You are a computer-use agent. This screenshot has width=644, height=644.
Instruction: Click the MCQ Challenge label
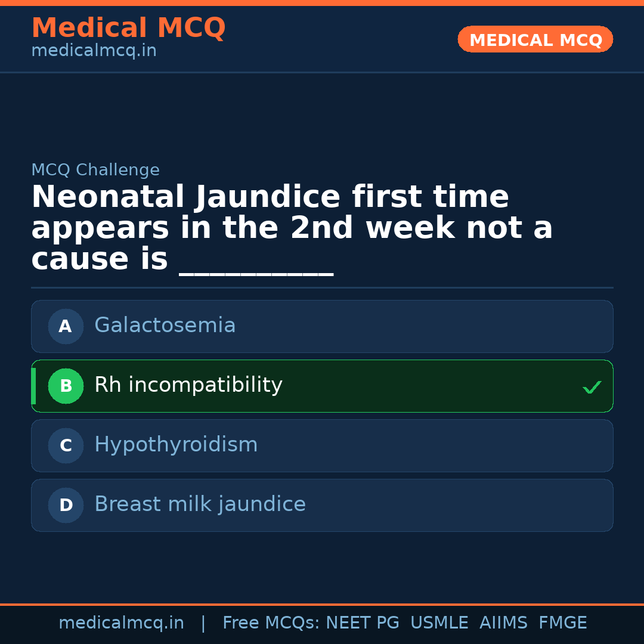(95, 171)
